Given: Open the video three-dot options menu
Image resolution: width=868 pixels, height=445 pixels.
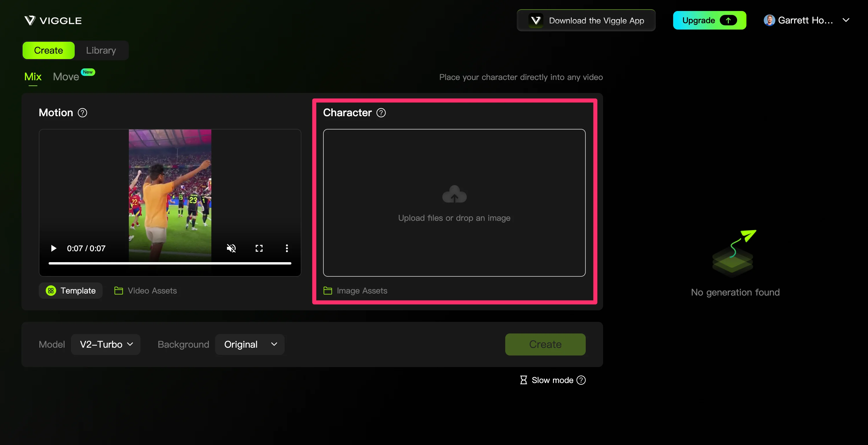Looking at the screenshot, I should click(x=287, y=249).
